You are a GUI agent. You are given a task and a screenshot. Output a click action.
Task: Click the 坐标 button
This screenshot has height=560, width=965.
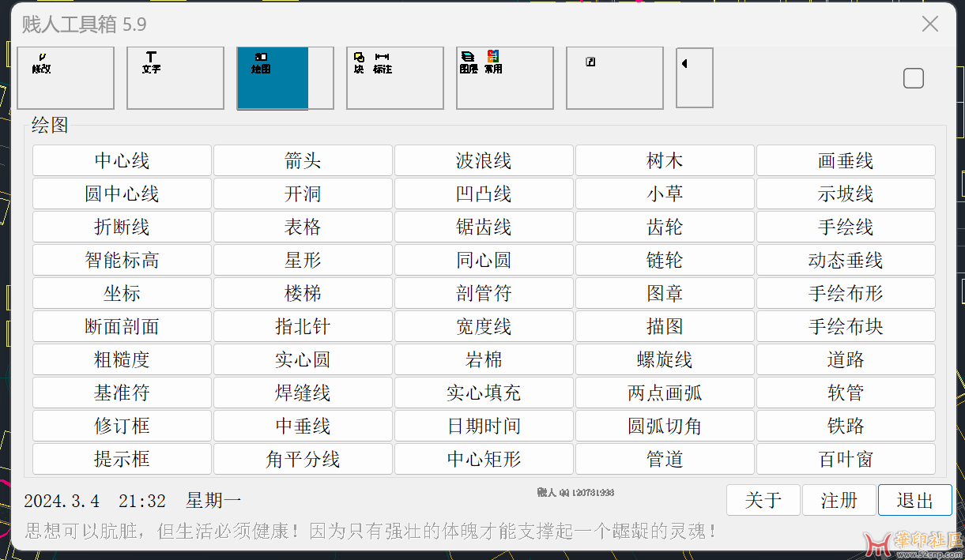122,293
